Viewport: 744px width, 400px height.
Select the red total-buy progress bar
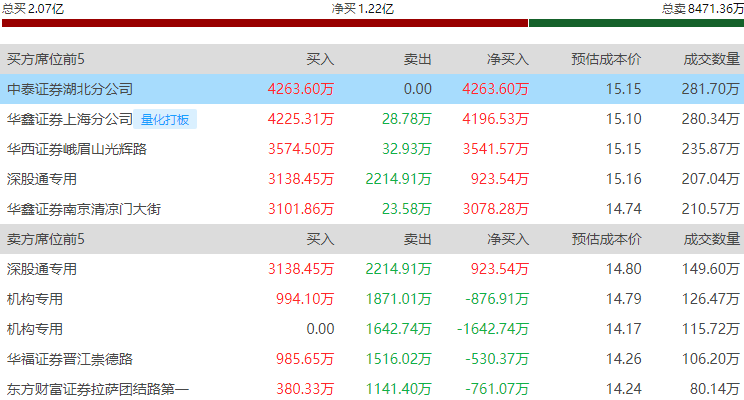pyautogui.click(x=265, y=23)
